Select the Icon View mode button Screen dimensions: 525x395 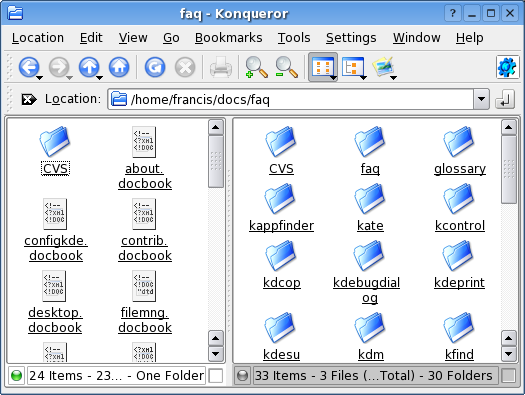321,67
